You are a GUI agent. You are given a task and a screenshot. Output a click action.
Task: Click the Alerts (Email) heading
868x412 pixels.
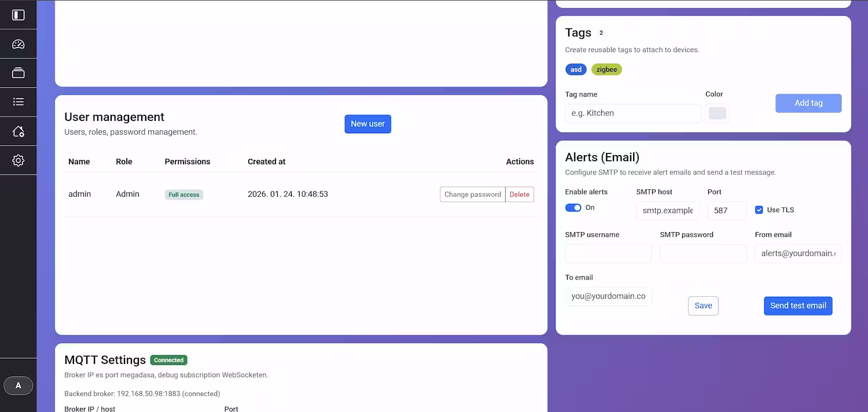click(602, 157)
